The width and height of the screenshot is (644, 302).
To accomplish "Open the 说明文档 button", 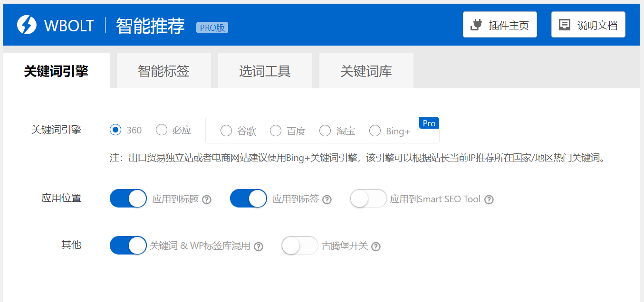I will point(588,25).
